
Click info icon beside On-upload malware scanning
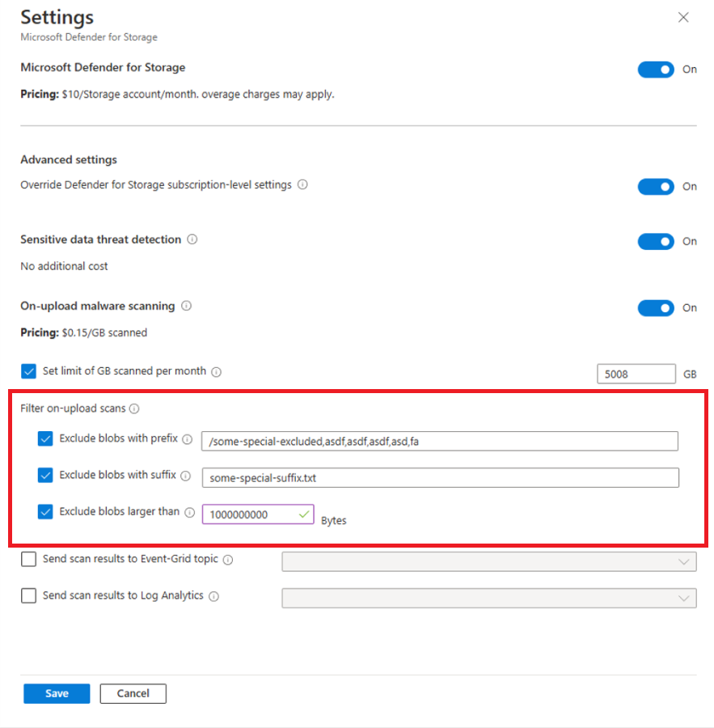[x=186, y=306]
